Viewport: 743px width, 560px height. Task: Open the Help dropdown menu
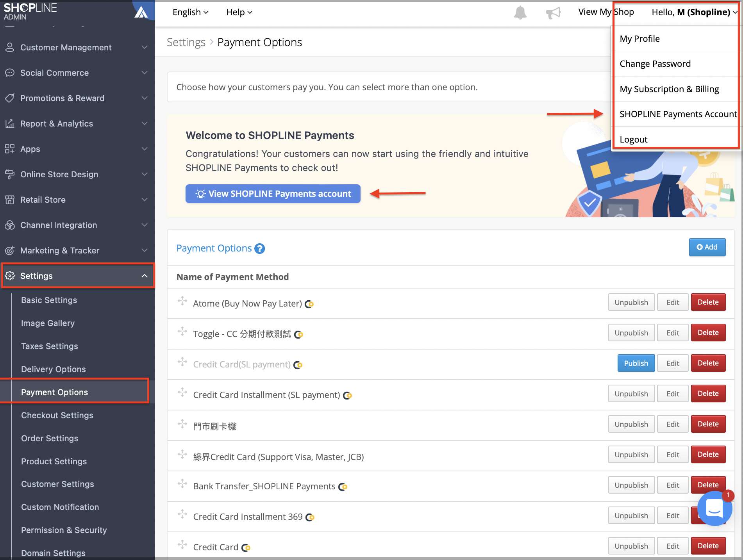[239, 12]
